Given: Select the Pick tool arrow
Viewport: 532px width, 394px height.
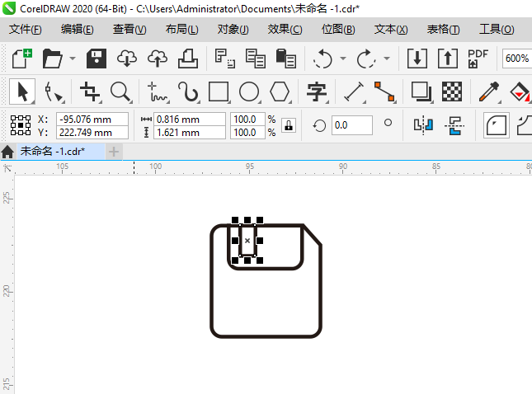Looking at the screenshot, I should [x=22, y=91].
